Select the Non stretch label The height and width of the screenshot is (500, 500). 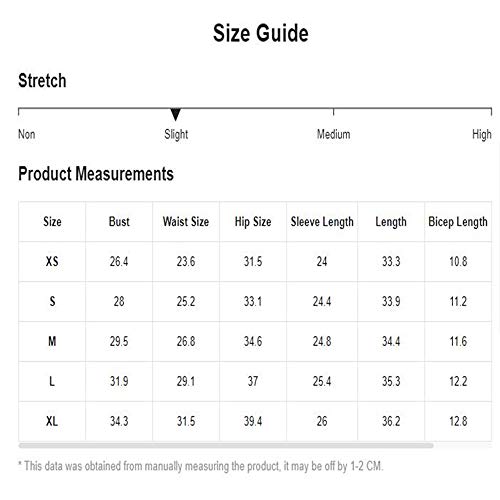tap(27, 134)
